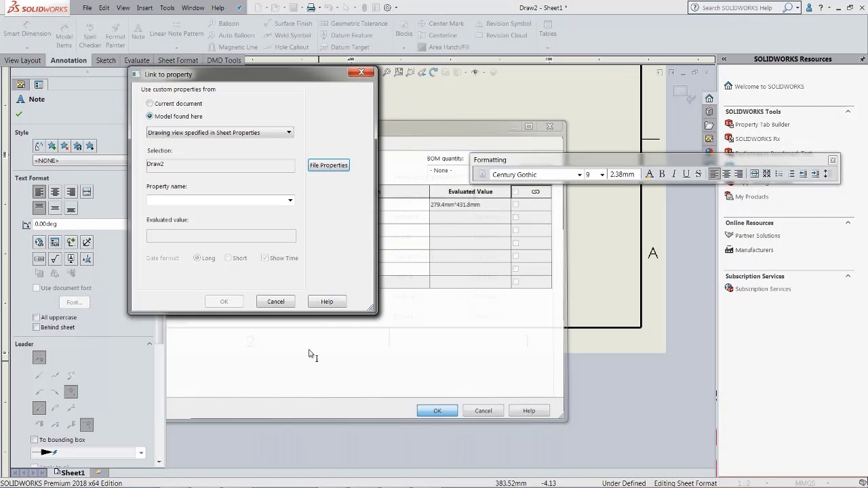Right-align text in Formatting toolbar
The height and width of the screenshot is (488, 868).
pos(738,174)
